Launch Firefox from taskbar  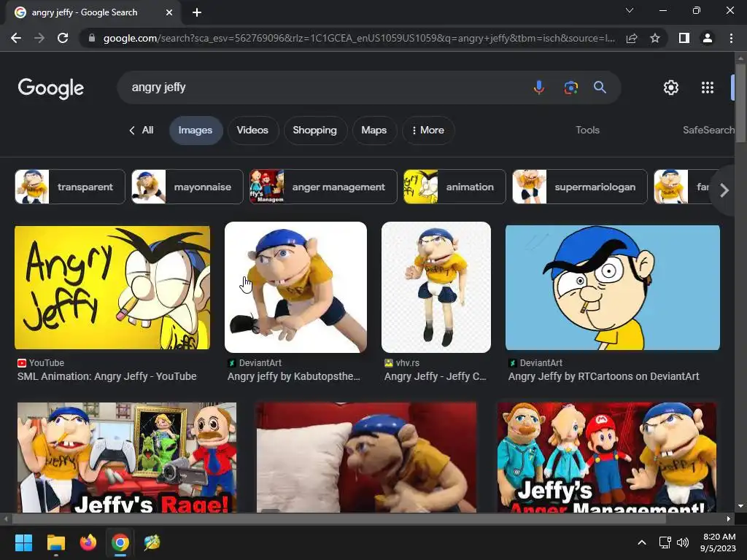[x=88, y=542]
